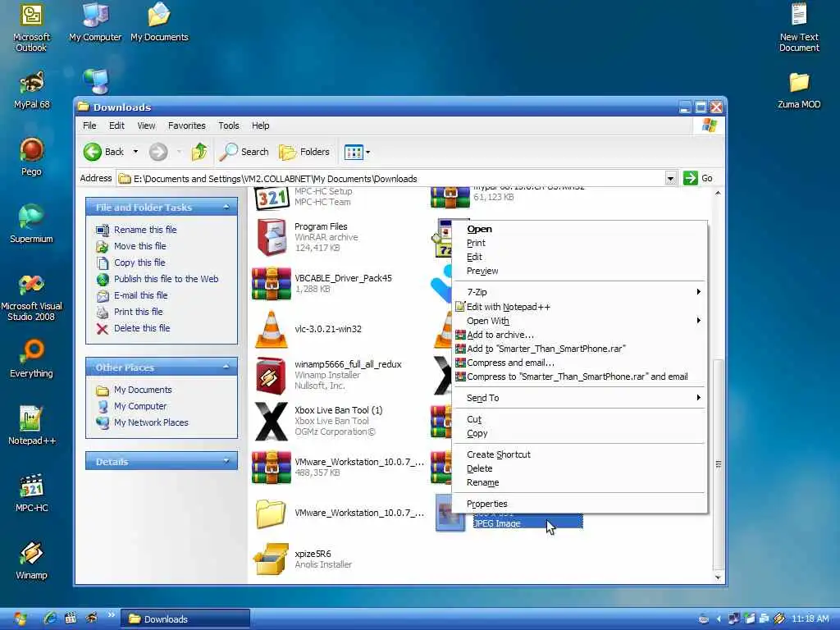The image size is (840, 630).
Task: Collapse File and Folder Tasks panel
Action: point(226,208)
